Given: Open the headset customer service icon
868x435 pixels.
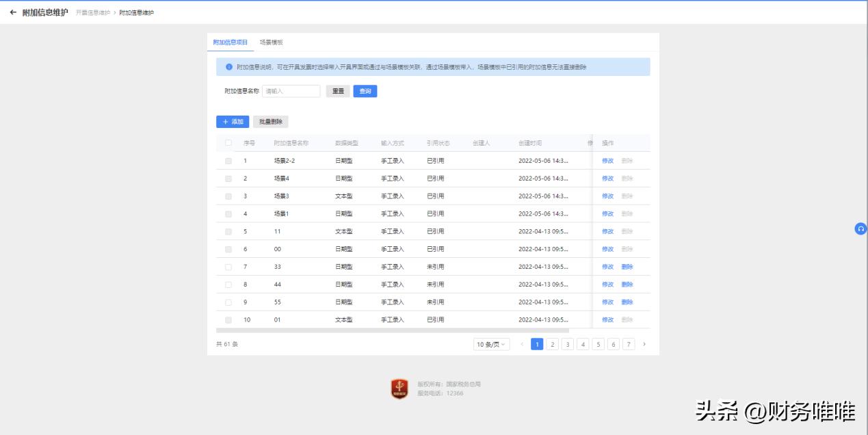Looking at the screenshot, I should 860,228.
